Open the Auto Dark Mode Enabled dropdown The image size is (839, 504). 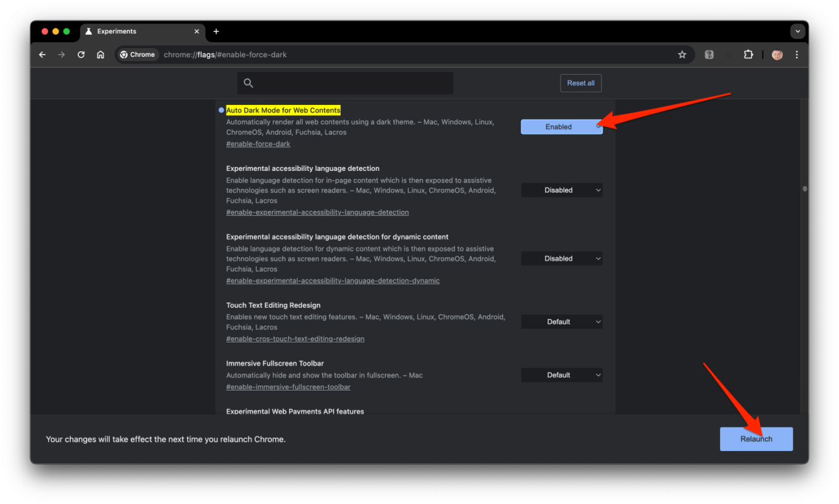561,126
